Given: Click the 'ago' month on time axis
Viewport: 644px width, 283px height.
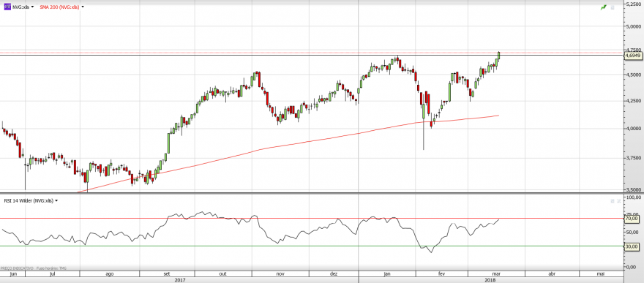Looking at the screenshot, I should (x=110, y=273).
